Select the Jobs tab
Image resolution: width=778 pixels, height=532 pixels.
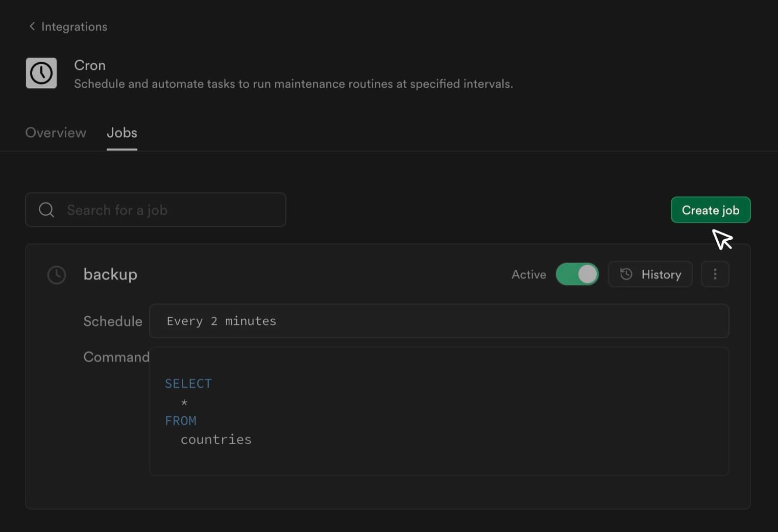click(x=121, y=133)
